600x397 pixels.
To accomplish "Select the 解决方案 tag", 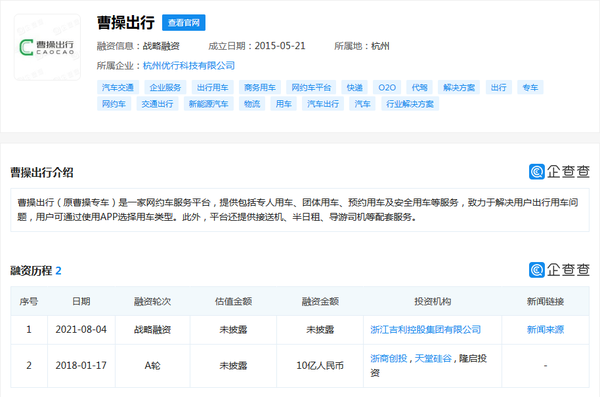I will pyautogui.click(x=459, y=88).
